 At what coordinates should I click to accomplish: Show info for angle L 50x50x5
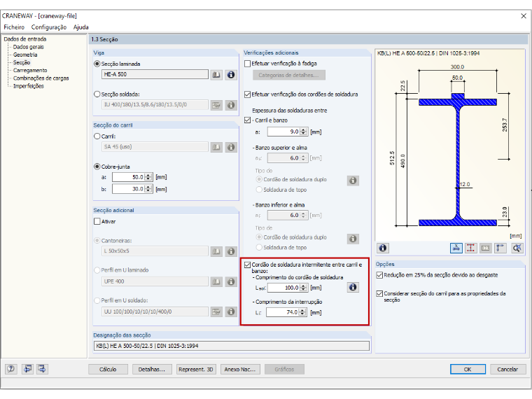click(x=231, y=251)
